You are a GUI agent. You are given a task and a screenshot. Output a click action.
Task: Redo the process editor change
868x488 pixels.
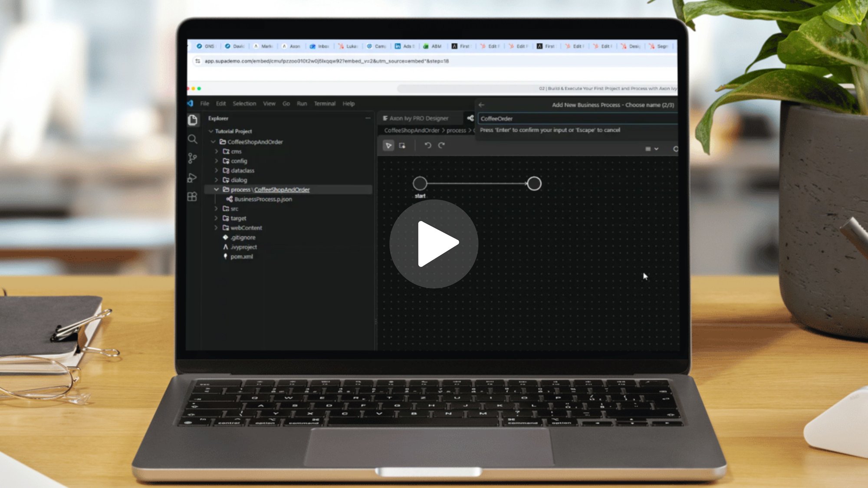[x=441, y=145]
